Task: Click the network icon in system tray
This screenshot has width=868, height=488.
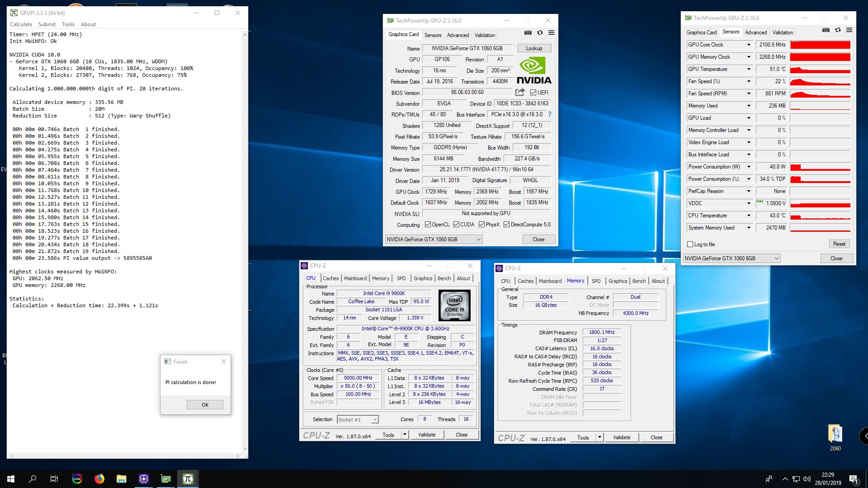Action: pos(796,479)
